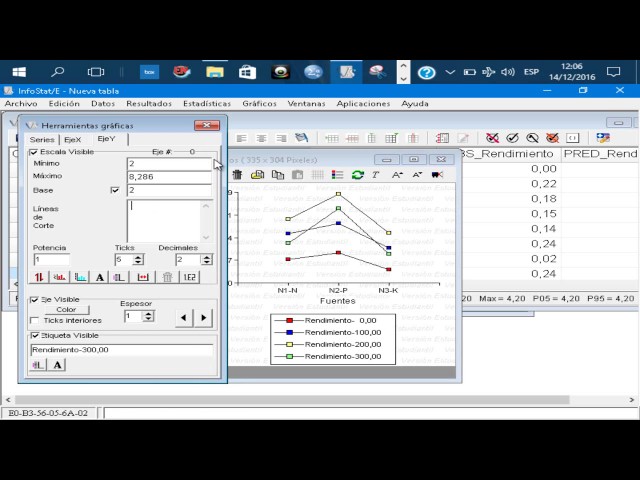
Task: Click the green Rendimiento-300,00 legend marker
Action: coord(289,356)
